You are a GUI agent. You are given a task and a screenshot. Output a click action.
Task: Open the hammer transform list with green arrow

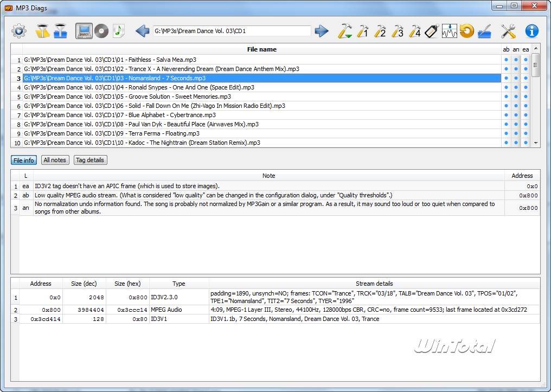345,31
